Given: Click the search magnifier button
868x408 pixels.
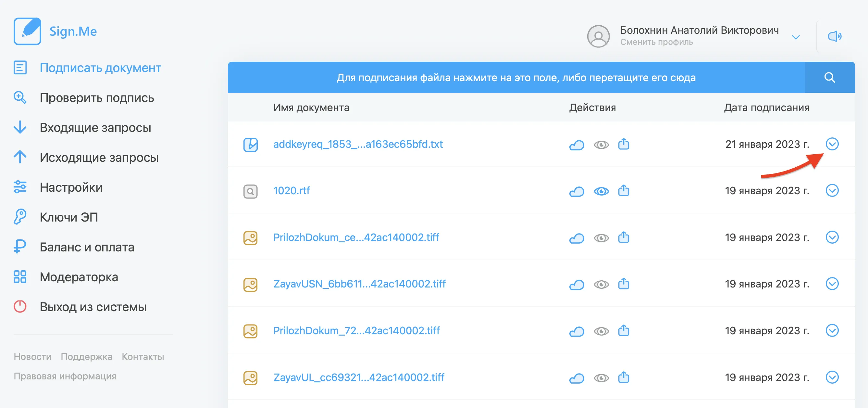Looking at the screenshot, I should click(x=830, y=78).
